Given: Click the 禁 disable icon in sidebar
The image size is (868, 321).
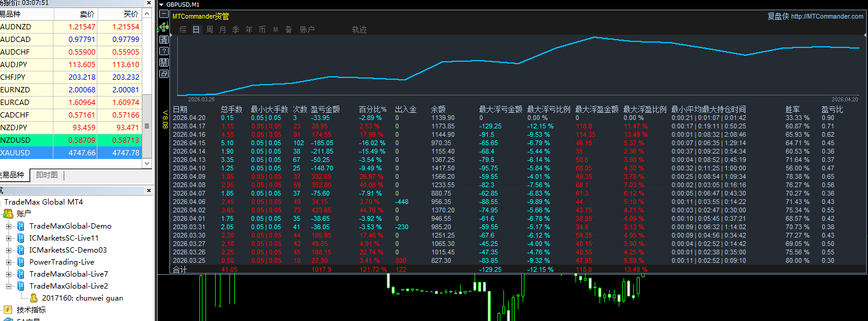Looking at the screenshot, I should [164, 62].
